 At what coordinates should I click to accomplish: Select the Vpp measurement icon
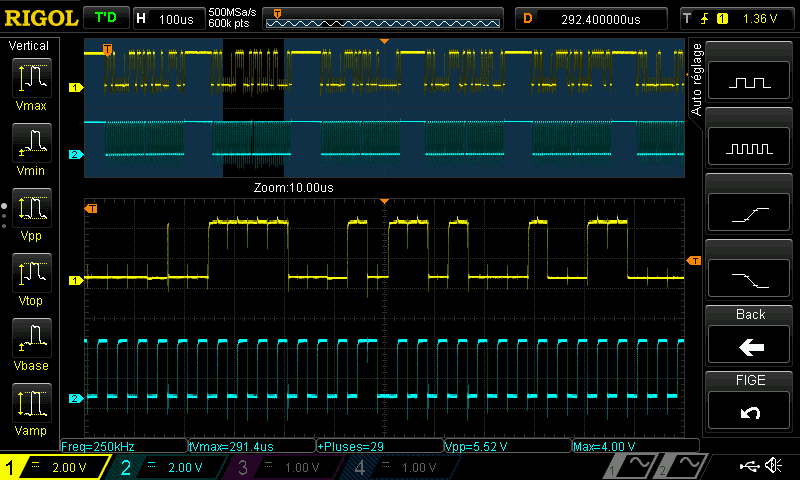(32, 208)
